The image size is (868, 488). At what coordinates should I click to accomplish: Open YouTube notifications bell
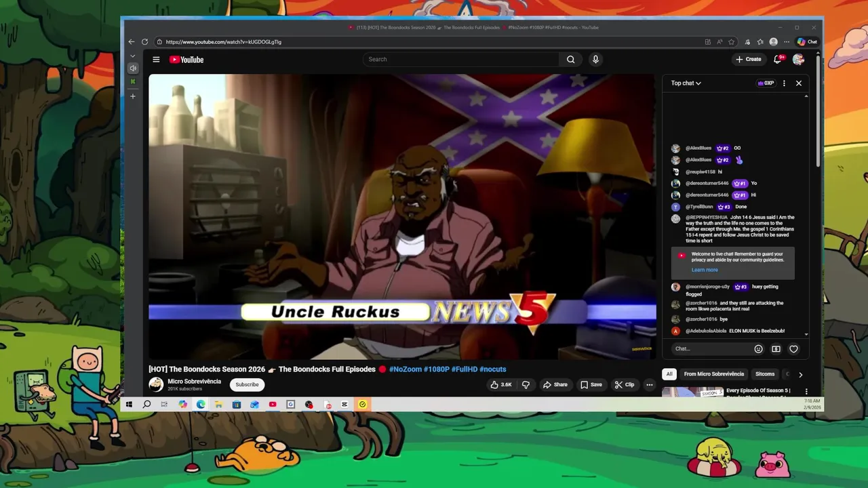[778, 60]
